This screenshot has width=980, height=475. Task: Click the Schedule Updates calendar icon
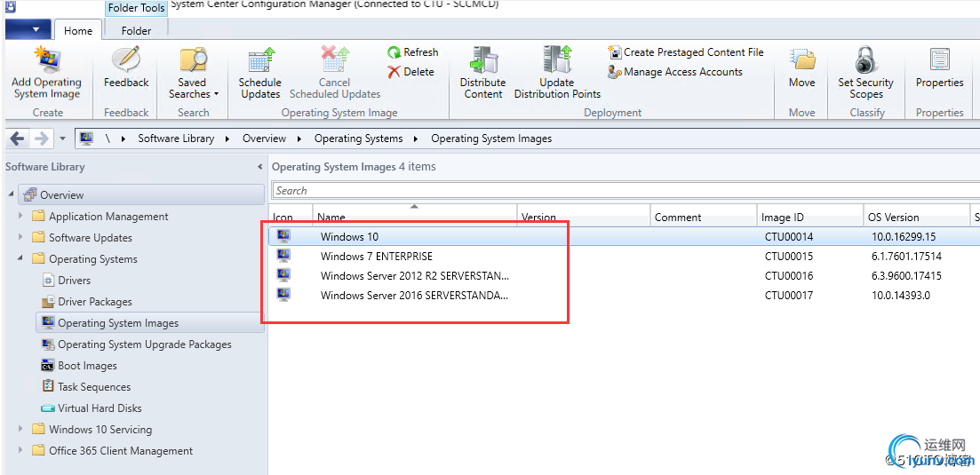(x=260, y=59)
